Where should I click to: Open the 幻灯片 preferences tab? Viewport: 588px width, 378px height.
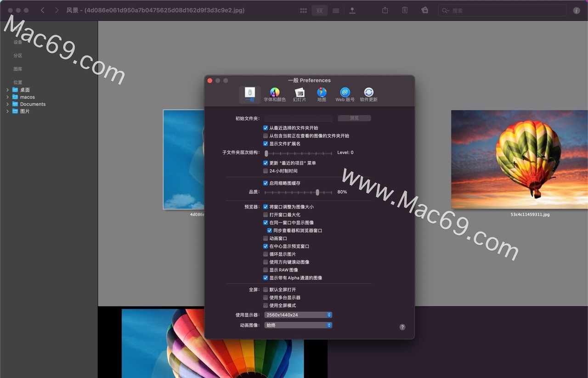coord(300,95)
